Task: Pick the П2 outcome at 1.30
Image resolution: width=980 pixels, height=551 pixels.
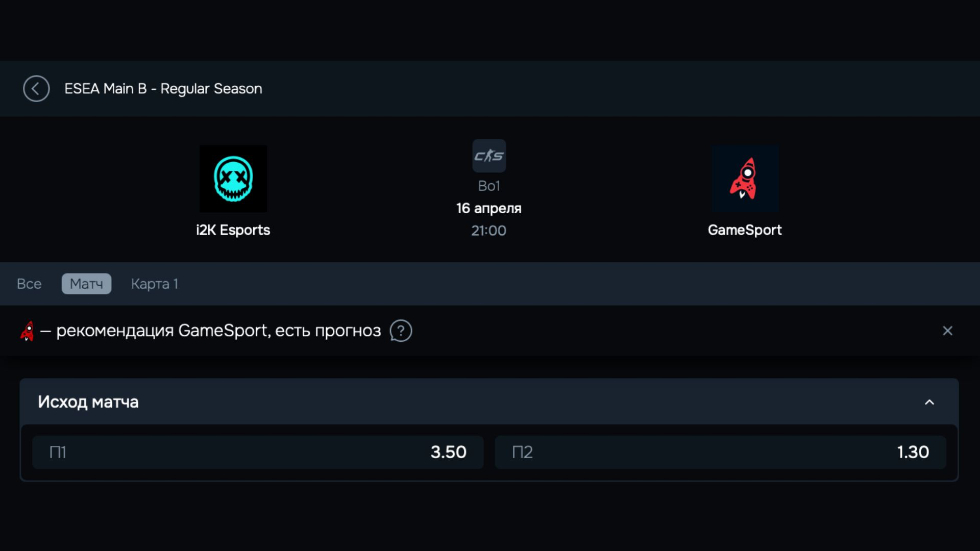Action: click(x=720, y=453)
